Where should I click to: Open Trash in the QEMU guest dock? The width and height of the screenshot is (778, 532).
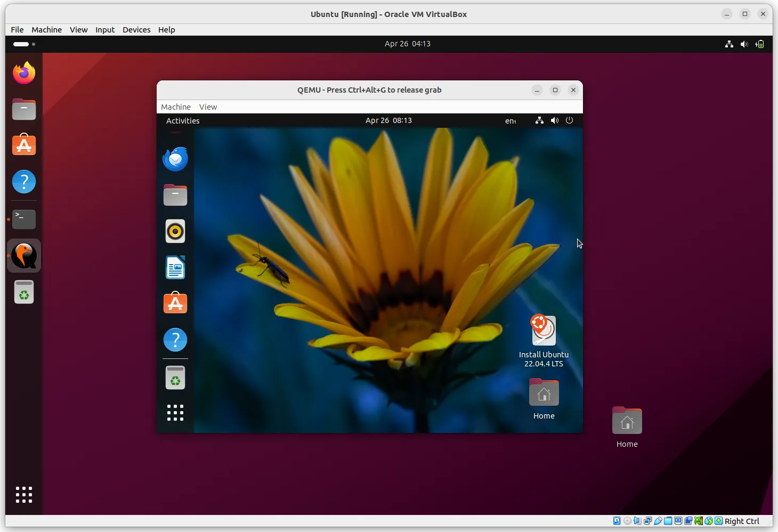point(175,378)
